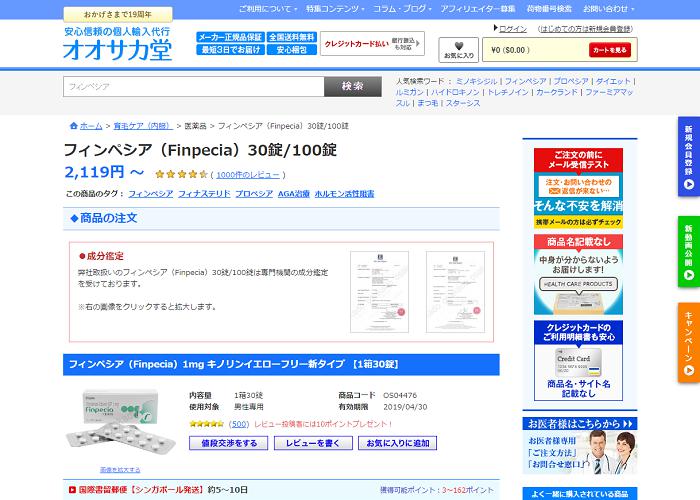Open the お問い合わせ dropdown menu
The image size is (700, 500).
608,8
